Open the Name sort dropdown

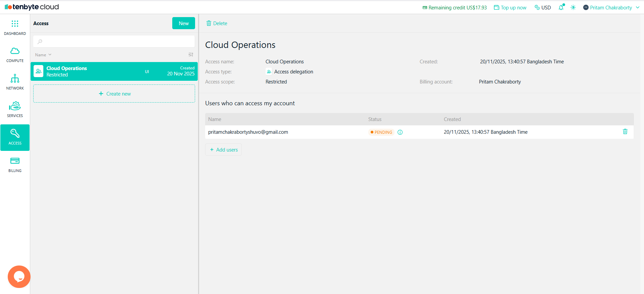click(x=43, y=55)
